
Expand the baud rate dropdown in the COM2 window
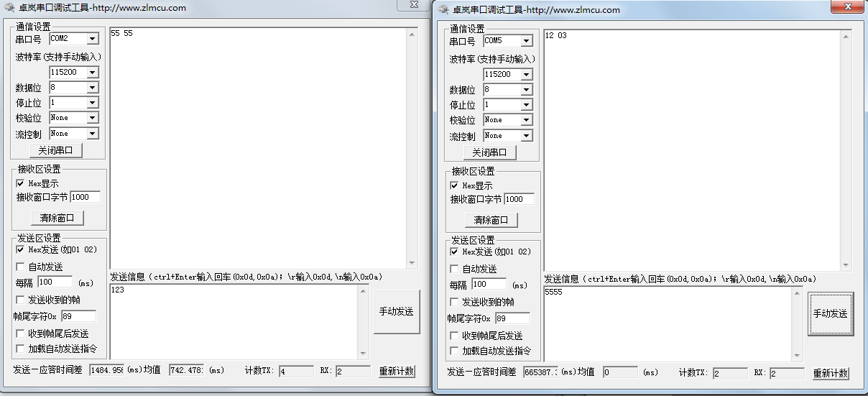[x=92, y=73]
